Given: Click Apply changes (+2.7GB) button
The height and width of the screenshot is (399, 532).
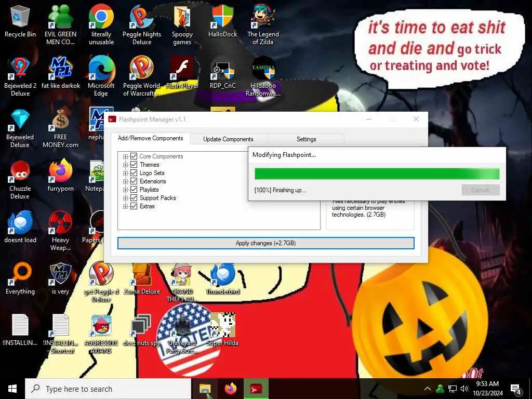Looking at the screenshot, I should tap(265, 243).
